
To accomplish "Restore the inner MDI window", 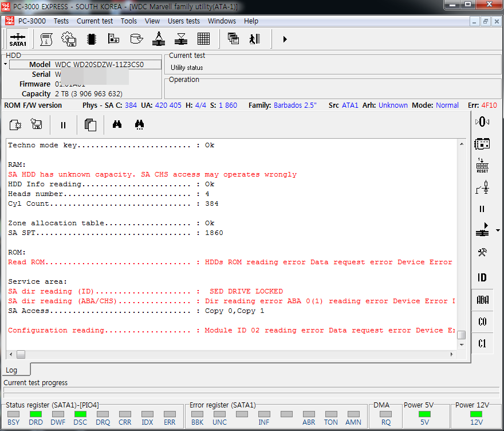I will tap(485, 22).
